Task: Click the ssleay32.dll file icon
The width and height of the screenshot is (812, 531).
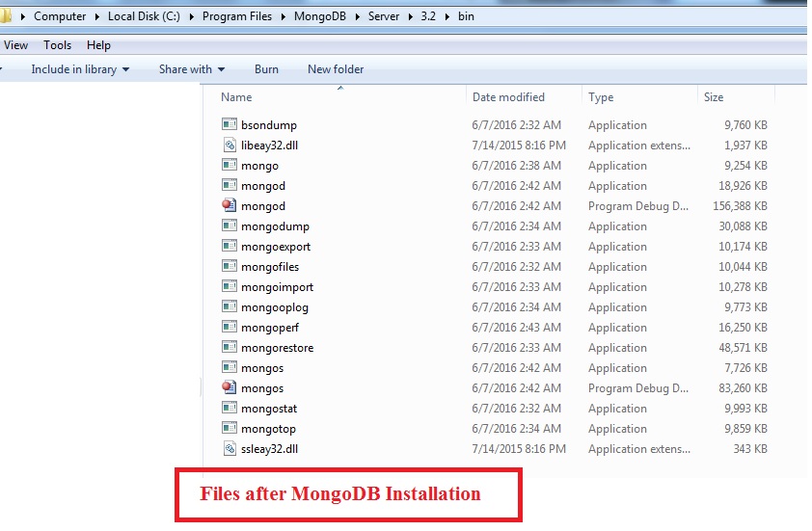Action: 230,448
